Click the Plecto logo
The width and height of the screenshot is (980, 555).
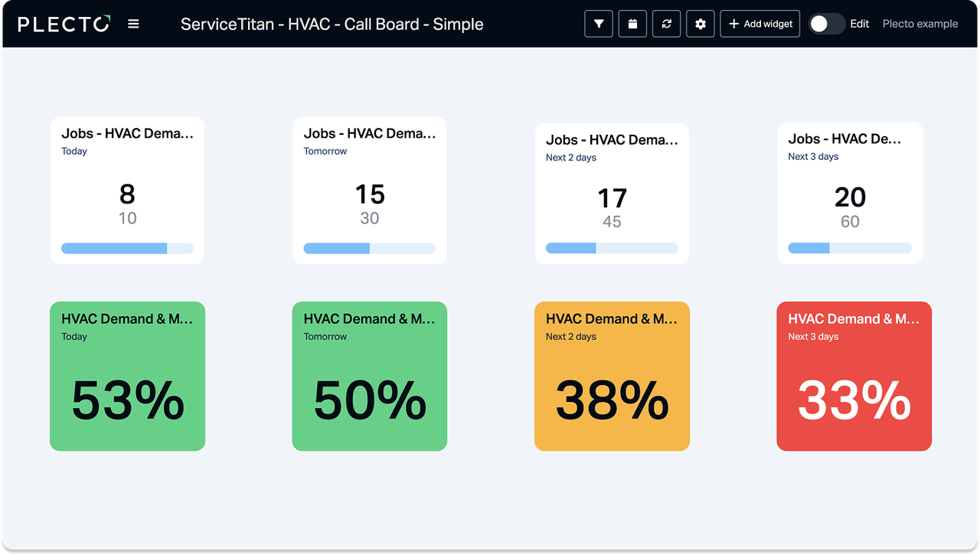click(x=64, y=24)
